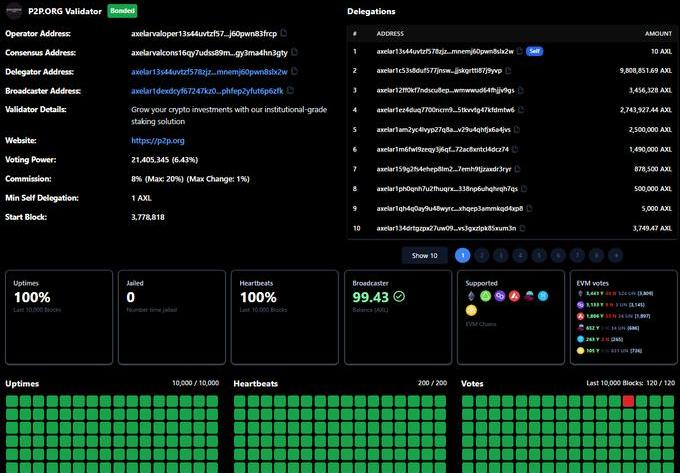Viewport: 680px width, 473px height.
Task: Click the Heartbeats 100% stat card
Action: tap(285, 317)
